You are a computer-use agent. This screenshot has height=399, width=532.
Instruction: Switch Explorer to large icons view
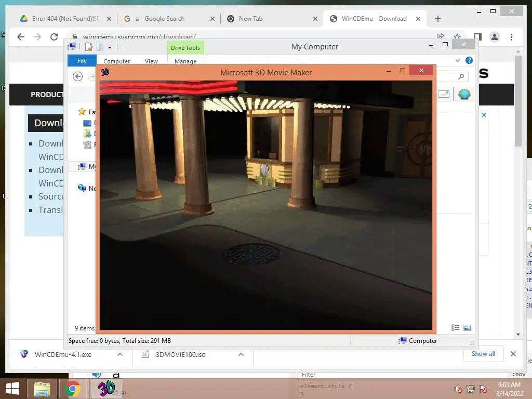point(467,328)
